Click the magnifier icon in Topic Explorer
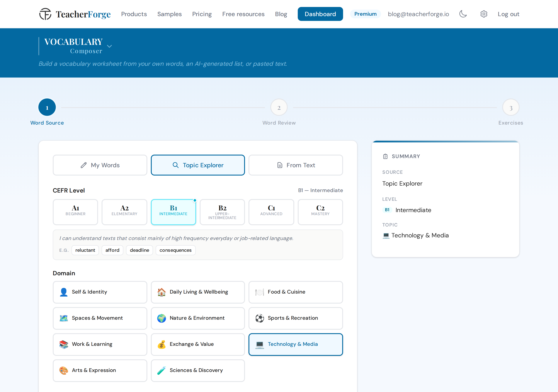The image size is (558, 392). (175, 165)
